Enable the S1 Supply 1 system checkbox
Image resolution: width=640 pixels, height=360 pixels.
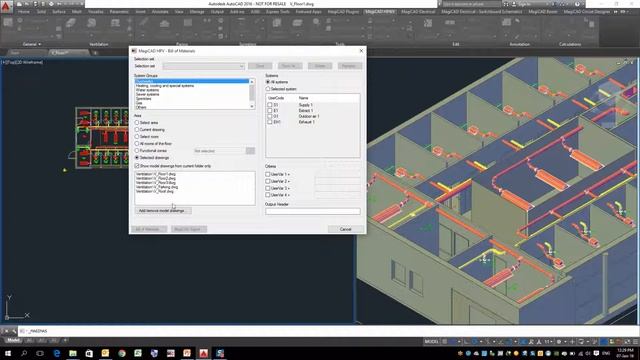269,105
